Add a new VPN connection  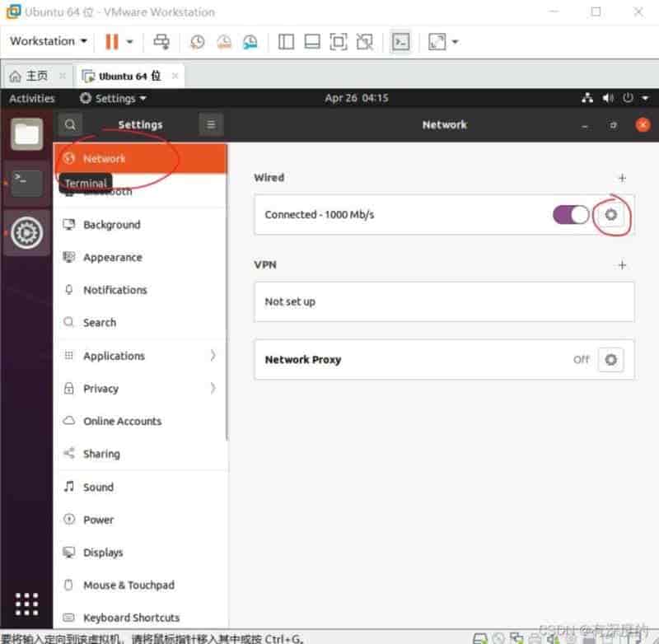tap(622, 265)
